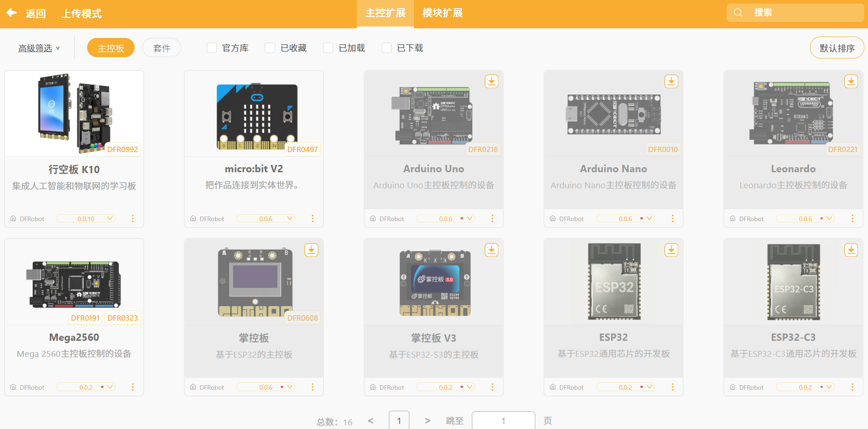Open version dropdown for Mega2560
This screenshot has height=429, width=868.
(86, 387)
